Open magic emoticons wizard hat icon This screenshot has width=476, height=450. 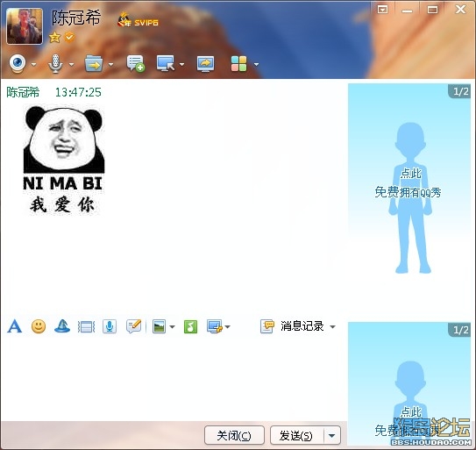(62, 326)
